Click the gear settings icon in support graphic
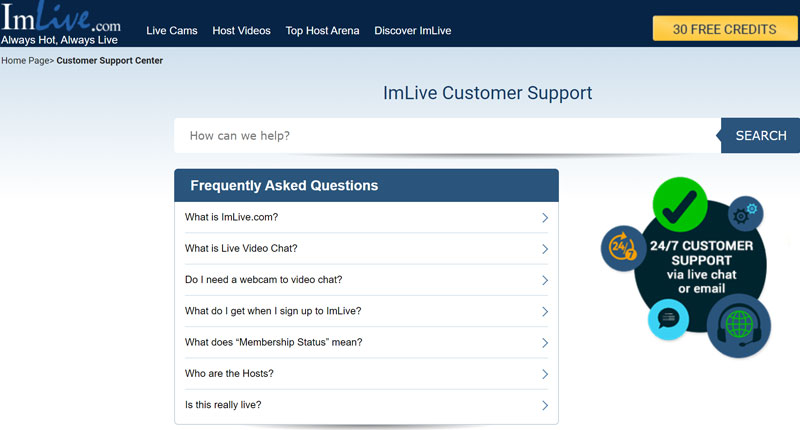This screenshot has width=800, height=430. (x=745, y=214)
